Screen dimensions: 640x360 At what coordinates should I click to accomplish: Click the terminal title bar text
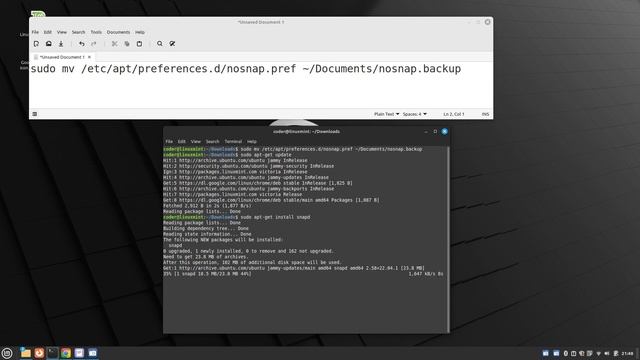coord(306,131)
